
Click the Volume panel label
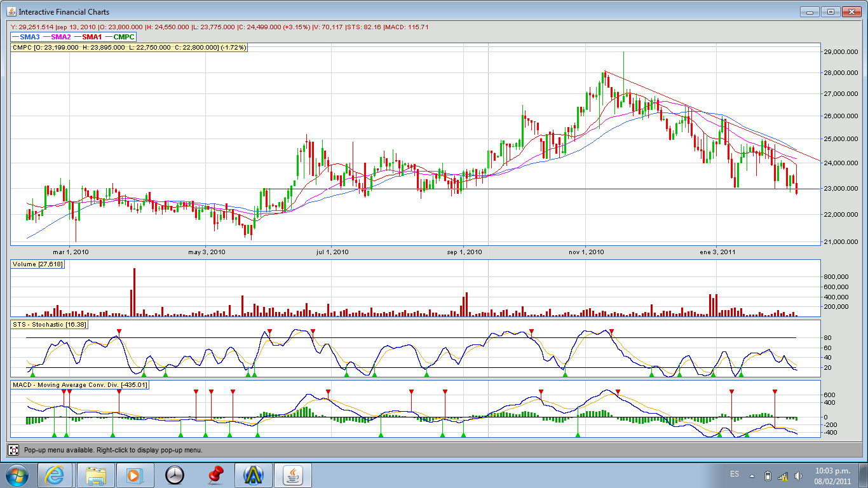coord(37,264)
